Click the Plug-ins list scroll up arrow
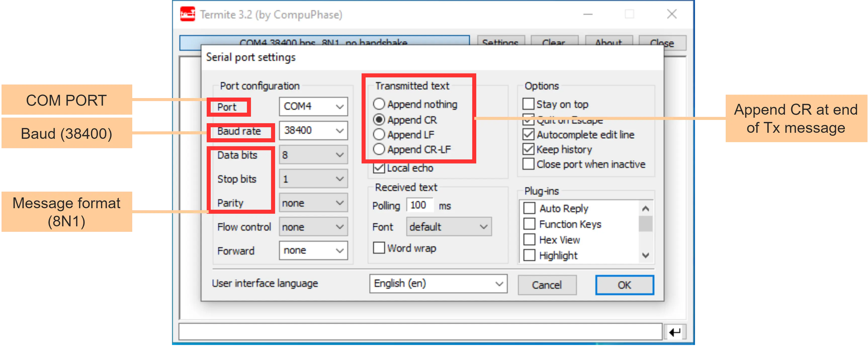Screen dimensions: 868x346 645,208
